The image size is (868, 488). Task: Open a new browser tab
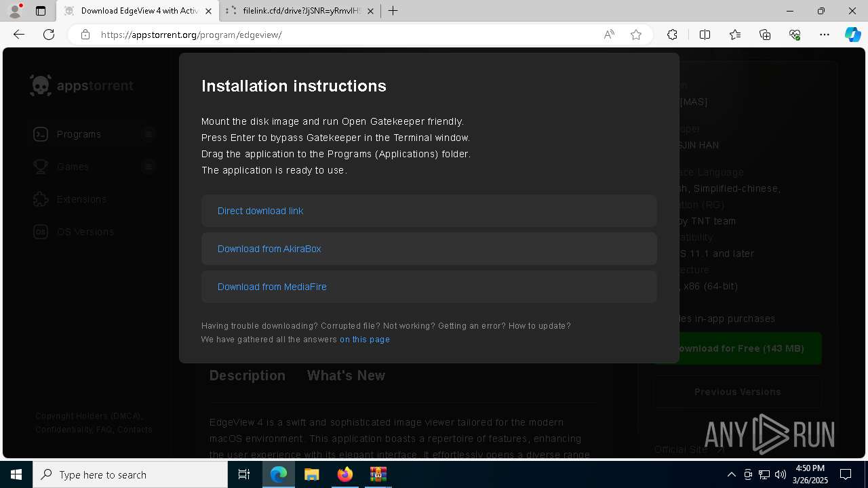tap(393, 11)
